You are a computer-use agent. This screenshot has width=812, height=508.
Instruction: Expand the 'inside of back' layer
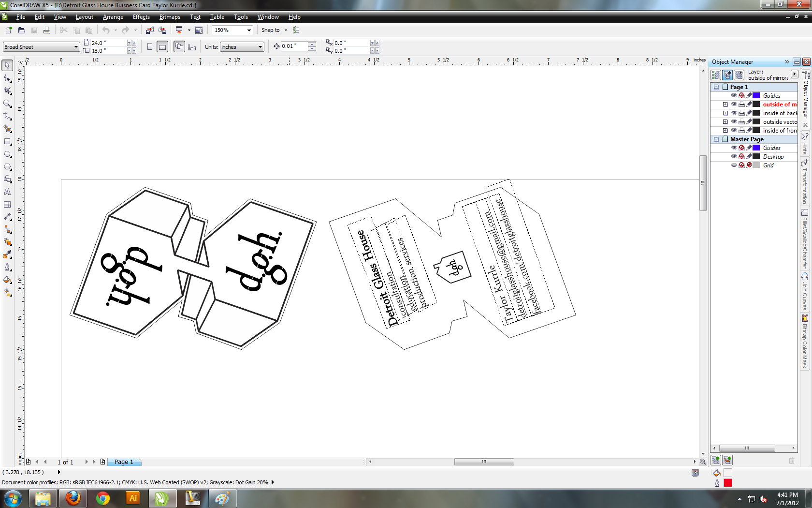coord(725,113)
